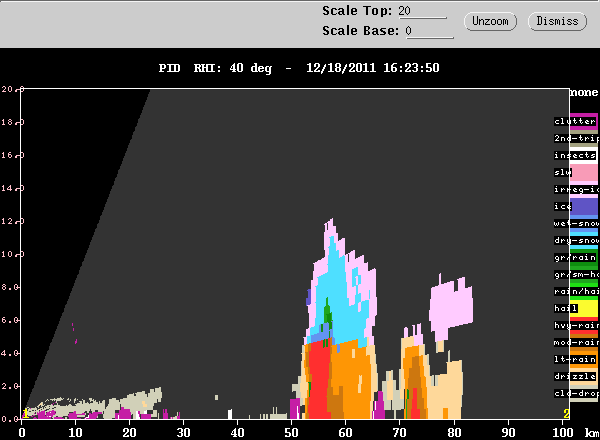Click the gr/rain legend label
The image size is (600, 440).
(x=575, y=257)
